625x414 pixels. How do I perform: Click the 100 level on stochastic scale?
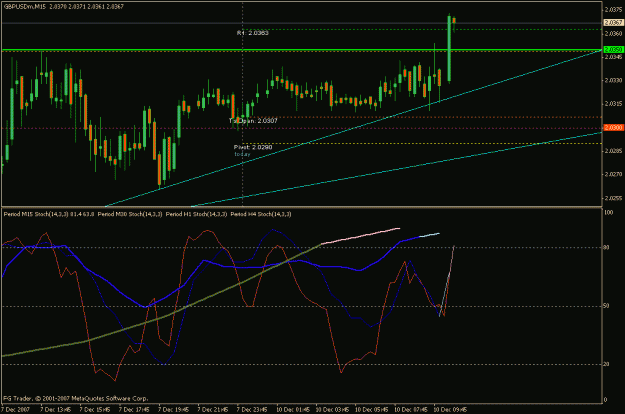[x=609, y=213]
